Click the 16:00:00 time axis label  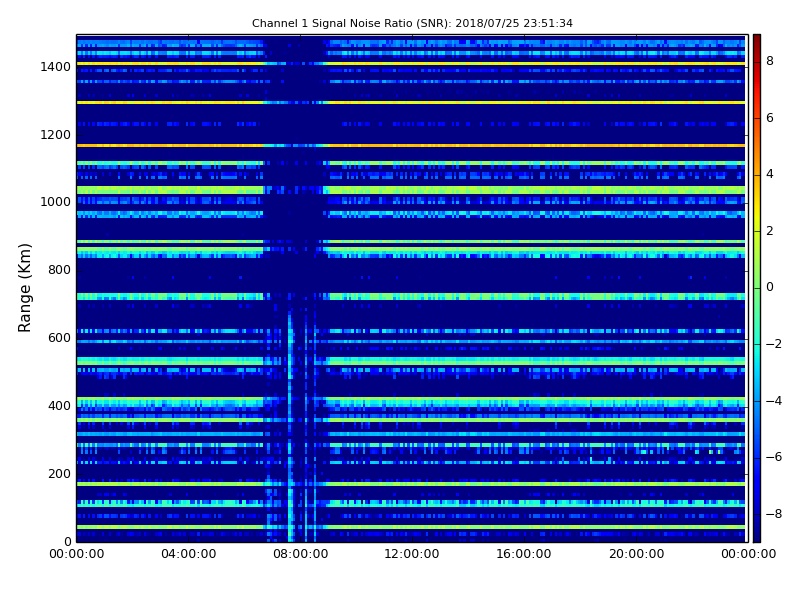[x=524, y=554]
